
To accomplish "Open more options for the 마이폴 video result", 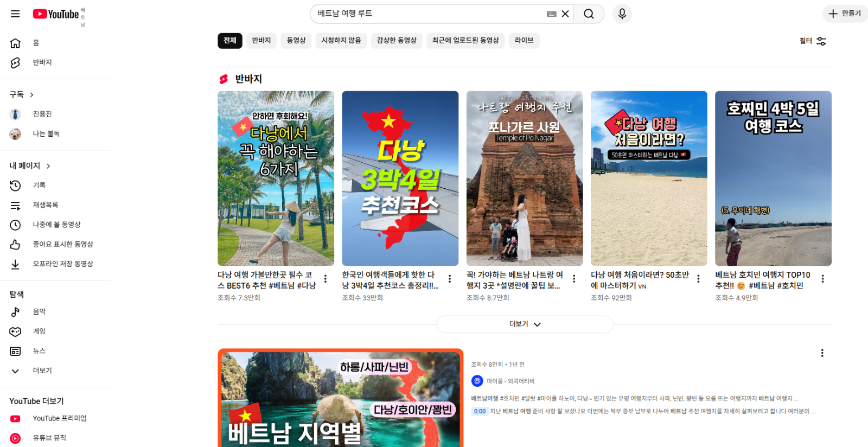I will pos(822,353).
